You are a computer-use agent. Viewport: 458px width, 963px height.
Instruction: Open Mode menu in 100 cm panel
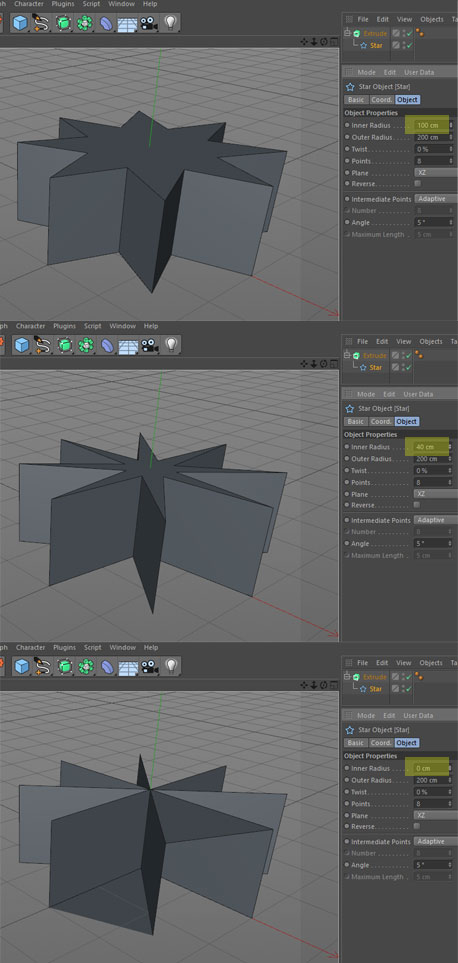click(x=367, y=72)
